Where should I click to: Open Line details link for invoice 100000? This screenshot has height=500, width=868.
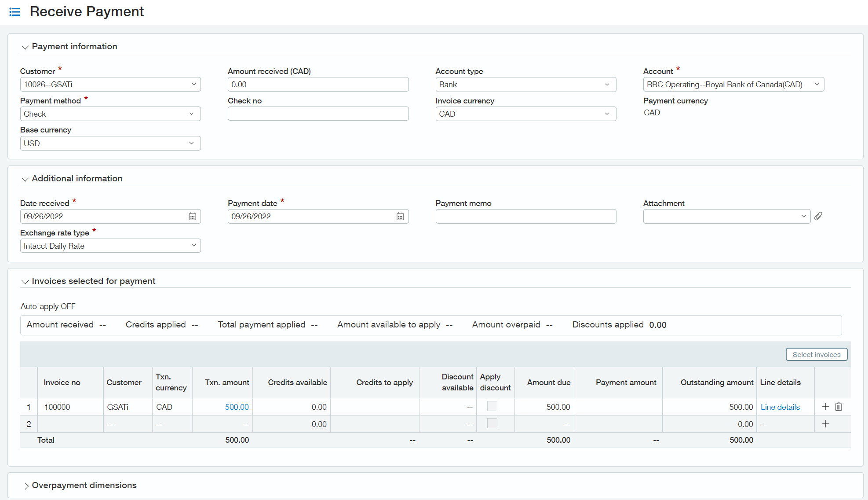(780, 407)
